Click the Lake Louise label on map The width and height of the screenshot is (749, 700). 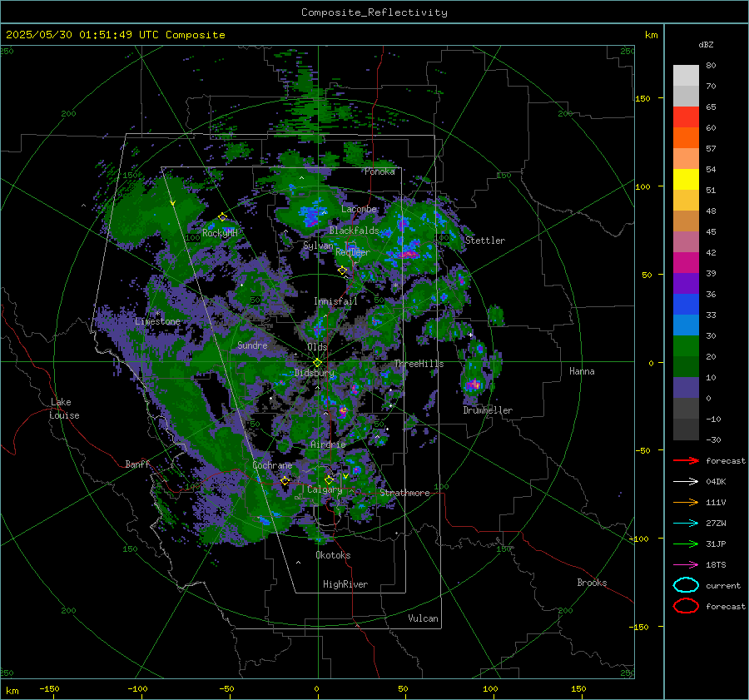click(x=64, y=409)
